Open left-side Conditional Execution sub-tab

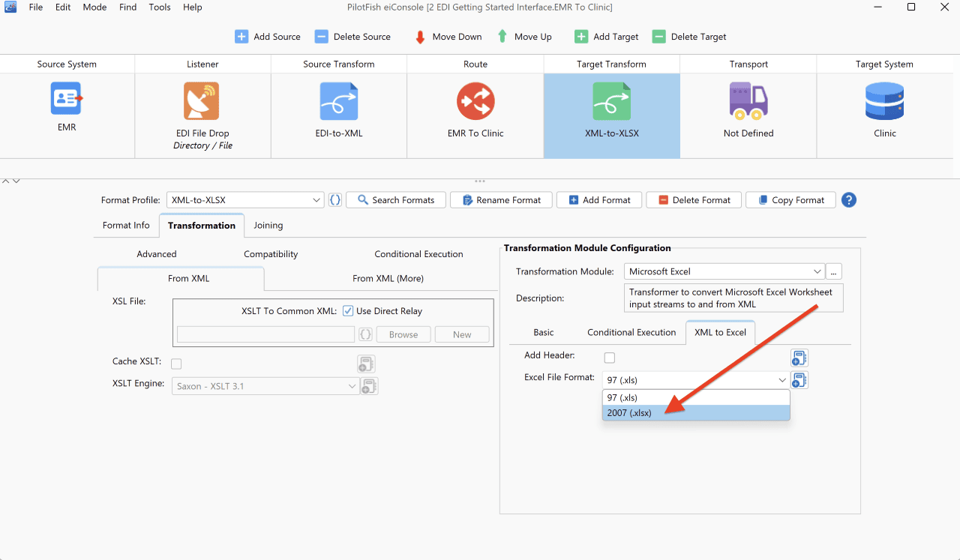point(418,254)
